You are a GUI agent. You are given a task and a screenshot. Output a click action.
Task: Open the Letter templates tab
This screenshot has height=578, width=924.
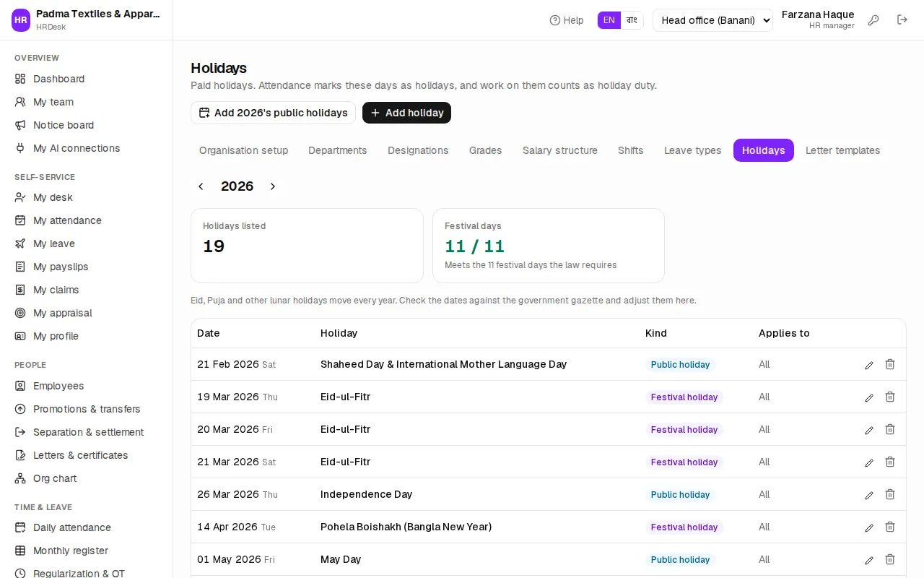(x=843, y=150)
